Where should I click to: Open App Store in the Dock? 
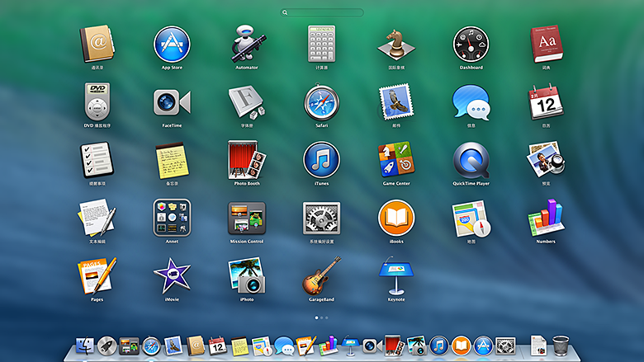483,346
